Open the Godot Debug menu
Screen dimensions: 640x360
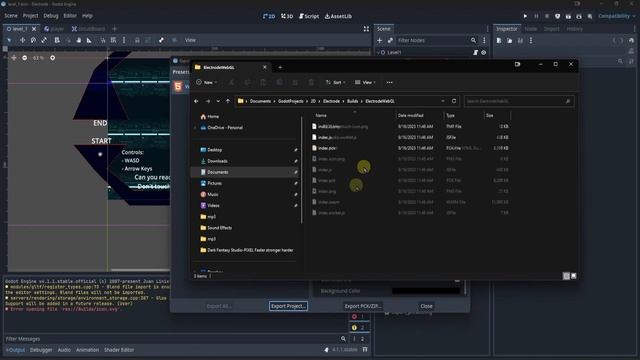click(x=51, y=16)
